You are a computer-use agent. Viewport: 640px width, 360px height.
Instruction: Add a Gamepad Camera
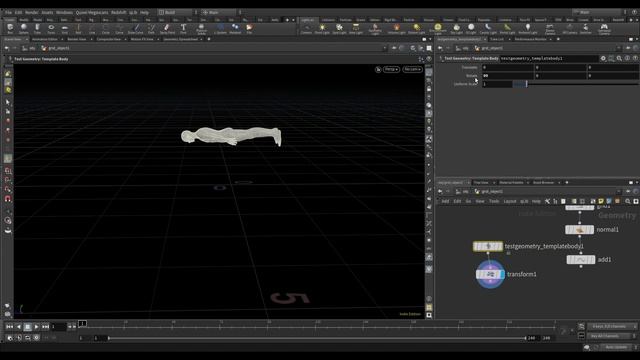(604, 29)
